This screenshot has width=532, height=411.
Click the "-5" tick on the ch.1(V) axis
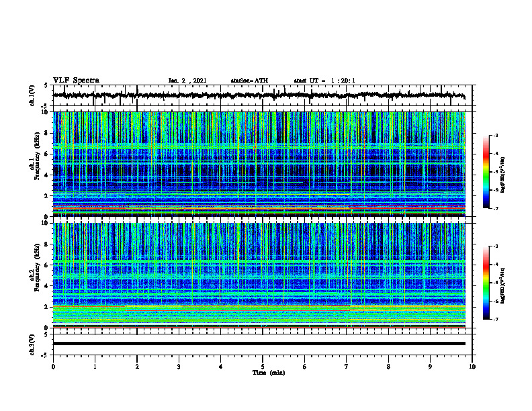click(x=45, y=106)
